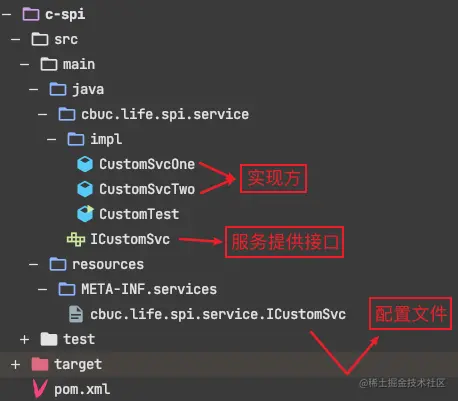Expand the target folder
Image resolution: width=458 pixels, height=401 pixels.
coord(15,364)
